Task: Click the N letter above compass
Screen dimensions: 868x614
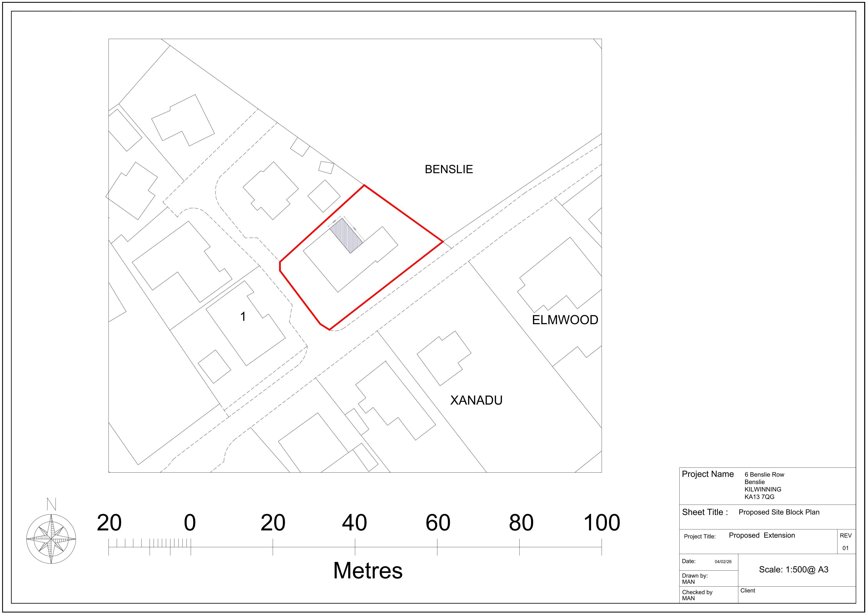Action: (51, 504)
